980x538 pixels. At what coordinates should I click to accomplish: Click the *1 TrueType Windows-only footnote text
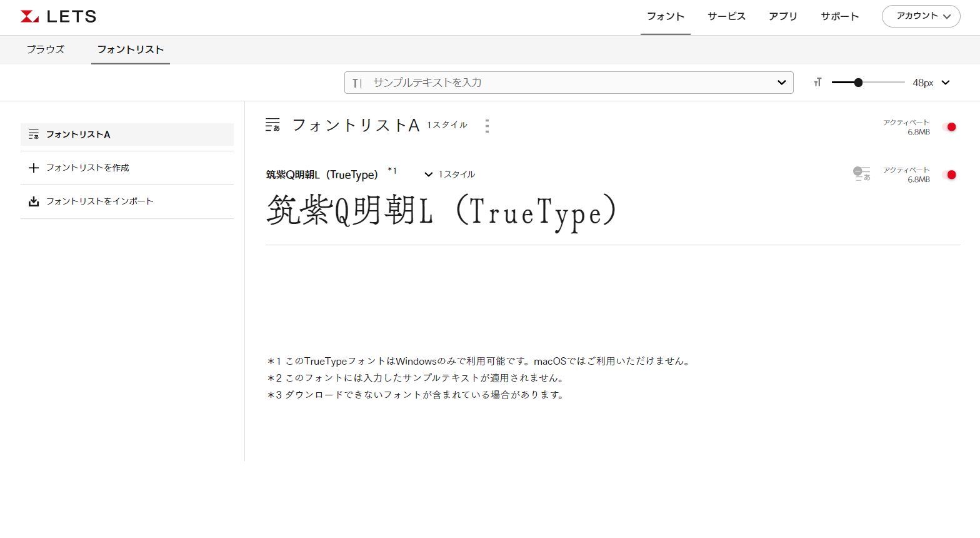pyautogui.click(x=479, y=361)
